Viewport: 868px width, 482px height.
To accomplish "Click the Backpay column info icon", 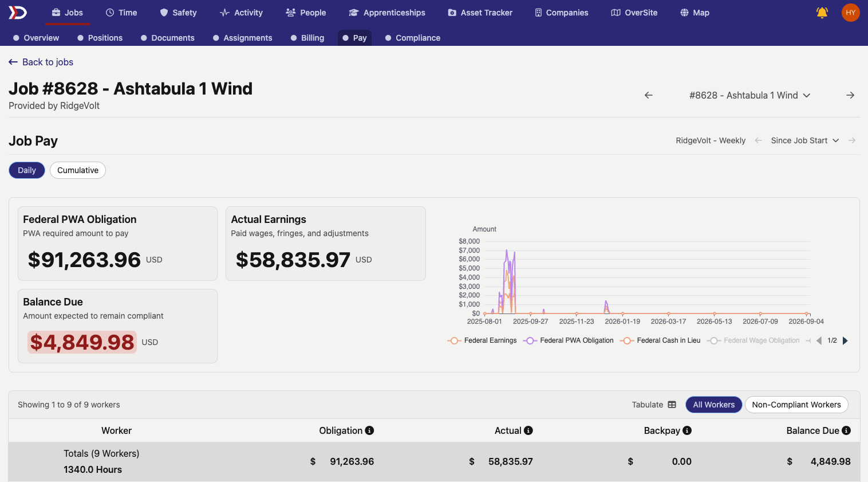I will [x=687, y=430].
